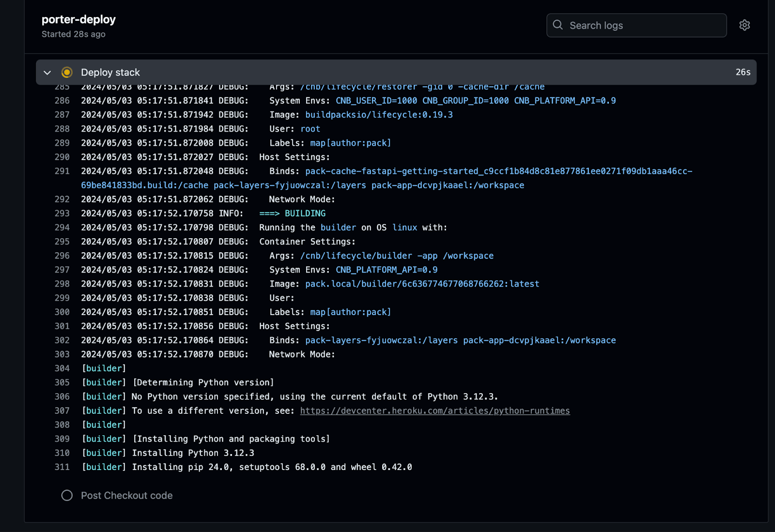Click '[Determining Python version]' log text
This screenshot has height=532, width=775.
pyautogui.click(x=203, y=382)
